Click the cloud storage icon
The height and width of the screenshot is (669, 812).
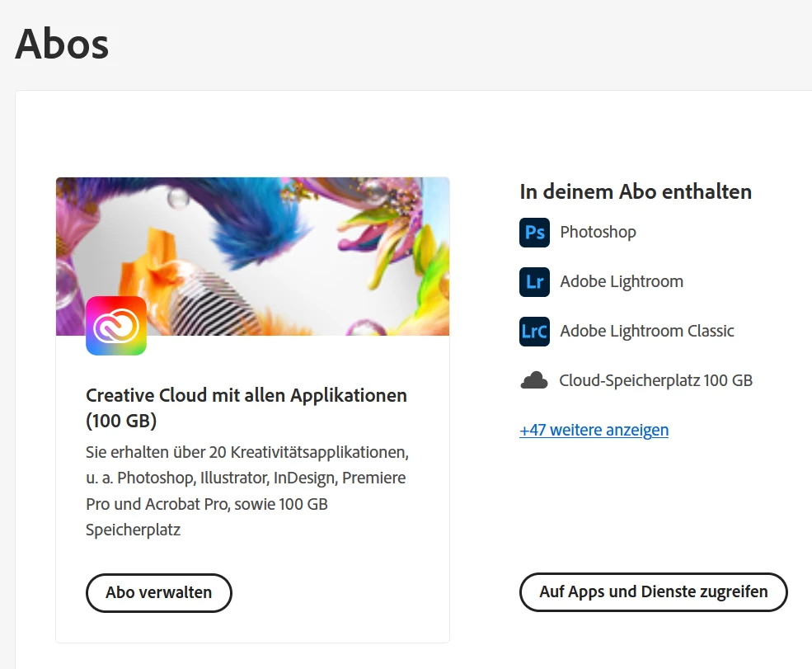(534, 380)
